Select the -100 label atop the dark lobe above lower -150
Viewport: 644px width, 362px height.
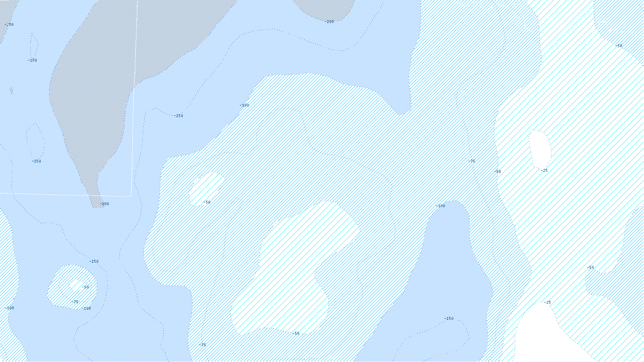click(440, 206)
